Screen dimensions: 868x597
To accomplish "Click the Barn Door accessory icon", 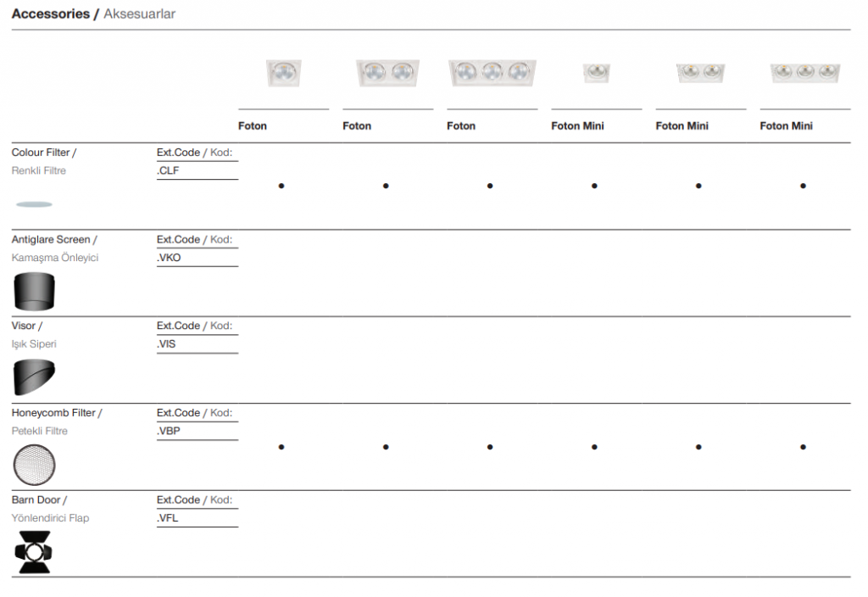I will 34,552.
